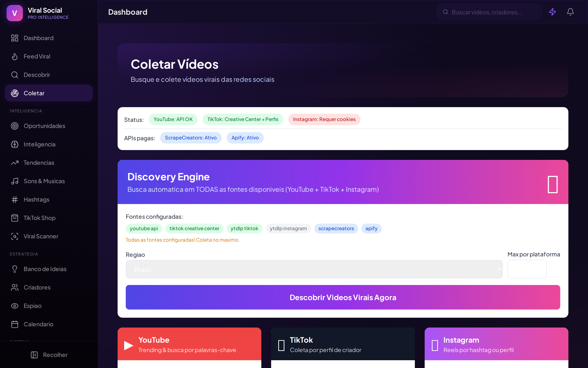The image size is (588, 368).
Task: Click the Max por plataforma field
Action: [527, 269]
